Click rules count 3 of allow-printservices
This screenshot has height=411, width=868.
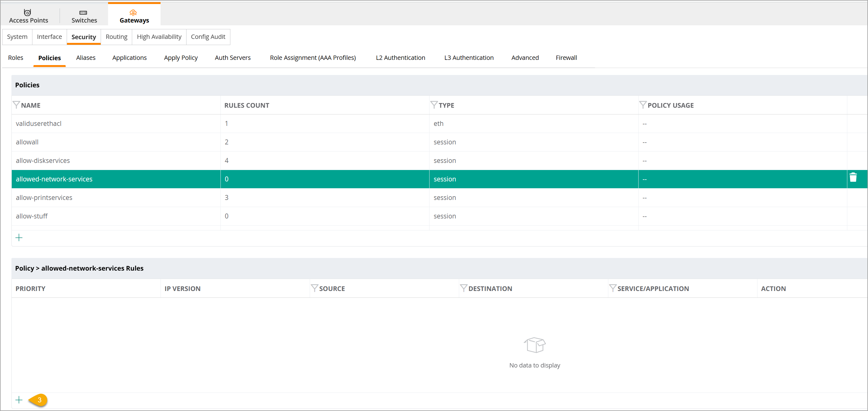(x=325, y=197)
